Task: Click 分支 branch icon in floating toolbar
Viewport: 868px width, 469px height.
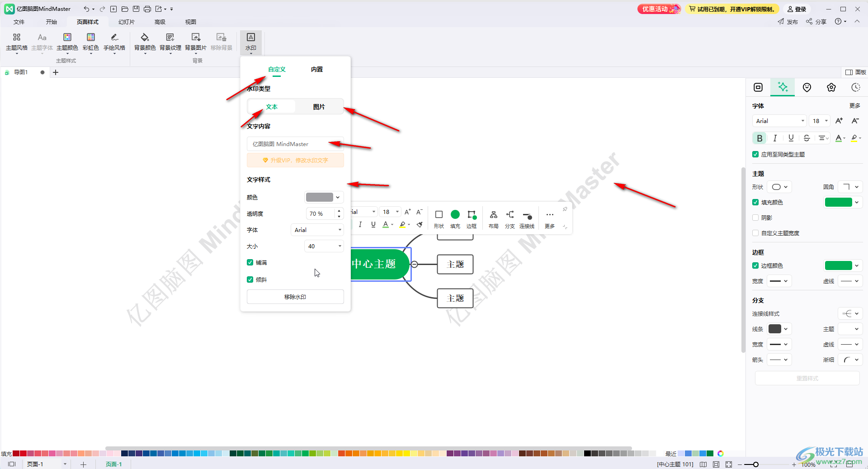Action: pyautogui.click(x=510, y=219)
